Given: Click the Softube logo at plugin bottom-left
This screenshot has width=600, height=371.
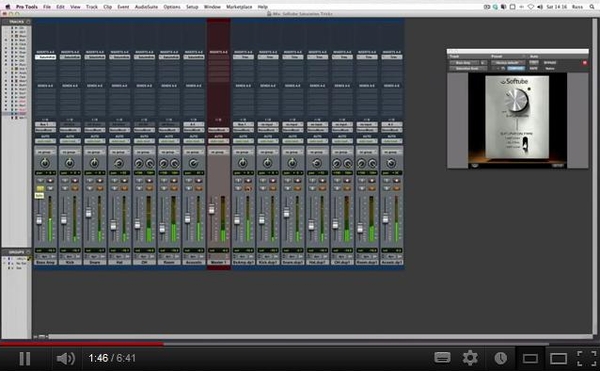Looking at the screenshot, I should click(x=474, y=165).
